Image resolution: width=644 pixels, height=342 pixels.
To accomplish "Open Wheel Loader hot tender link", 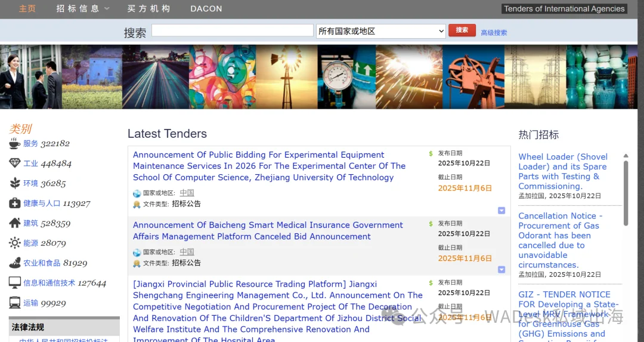I will point(563,171).
